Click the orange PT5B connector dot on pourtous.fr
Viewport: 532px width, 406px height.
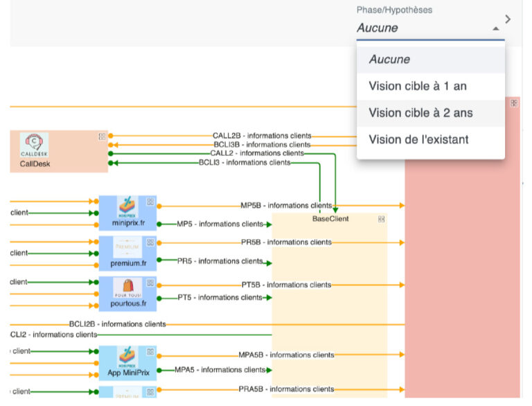(159, 285)
